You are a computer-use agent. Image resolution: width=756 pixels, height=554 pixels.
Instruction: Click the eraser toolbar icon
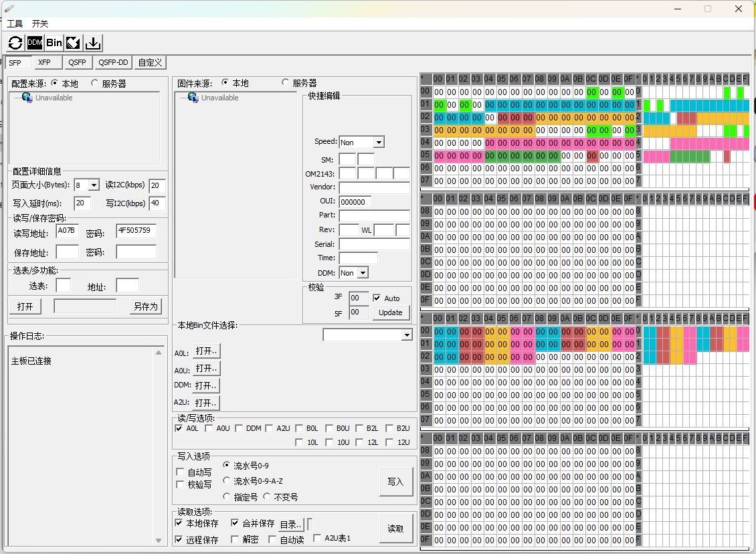click(x=74, y=43)
